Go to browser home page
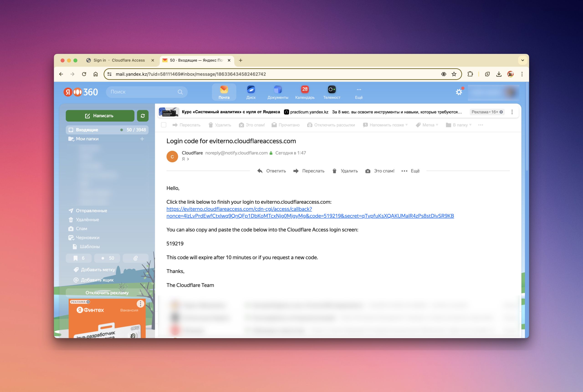This screenshot has width=583, height=392. (96, 74)
